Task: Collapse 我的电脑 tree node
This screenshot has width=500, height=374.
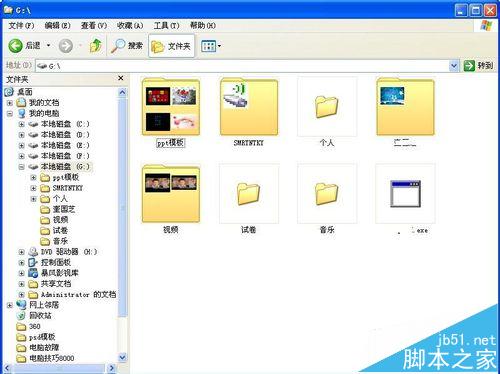Action: pos(10,113)
